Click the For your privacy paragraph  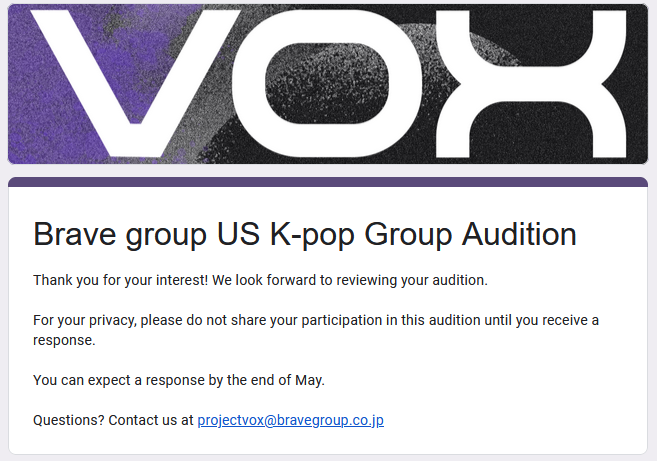point(316,330)
